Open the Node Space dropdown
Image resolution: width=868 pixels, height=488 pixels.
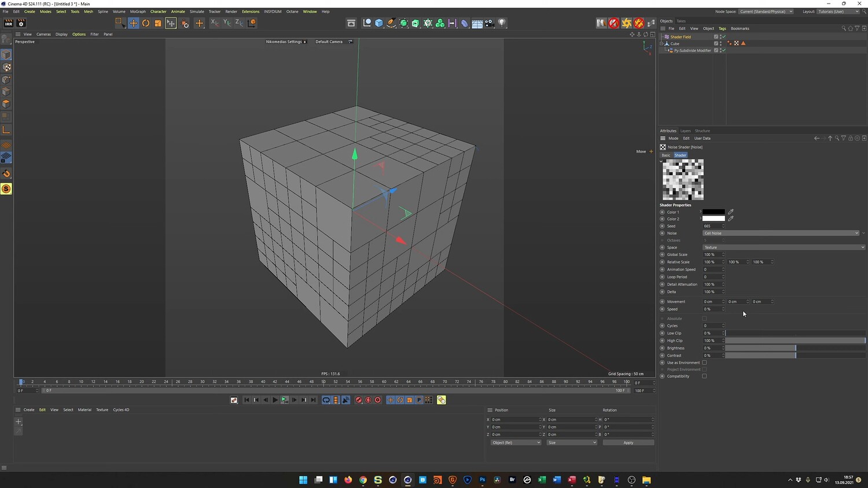[x=766, y=12]
